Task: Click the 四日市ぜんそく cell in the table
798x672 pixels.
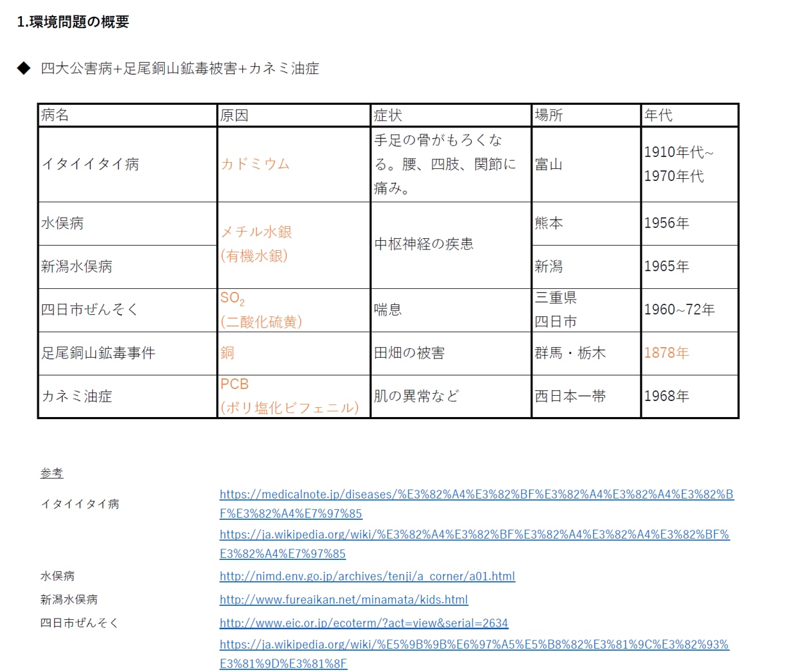Action: pyautogui.click(x=127, y=310)
